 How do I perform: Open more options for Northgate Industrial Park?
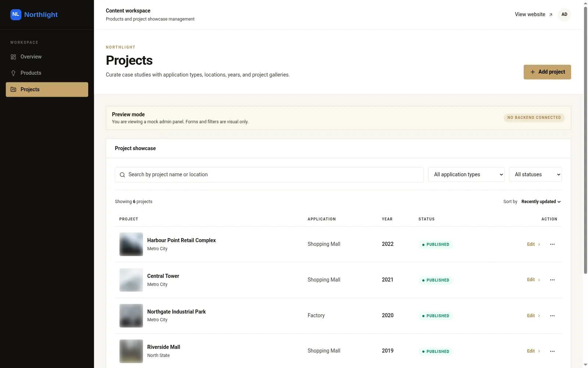(552, 316)
